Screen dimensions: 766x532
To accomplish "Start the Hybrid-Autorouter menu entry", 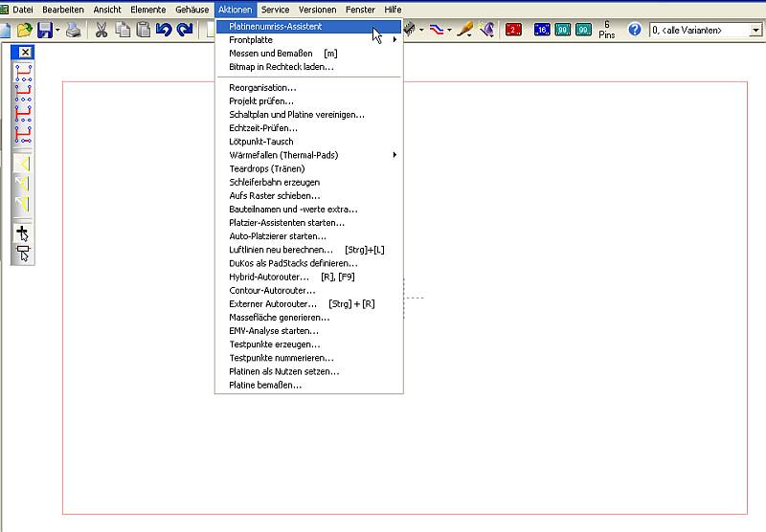I will tap(268, 277).
